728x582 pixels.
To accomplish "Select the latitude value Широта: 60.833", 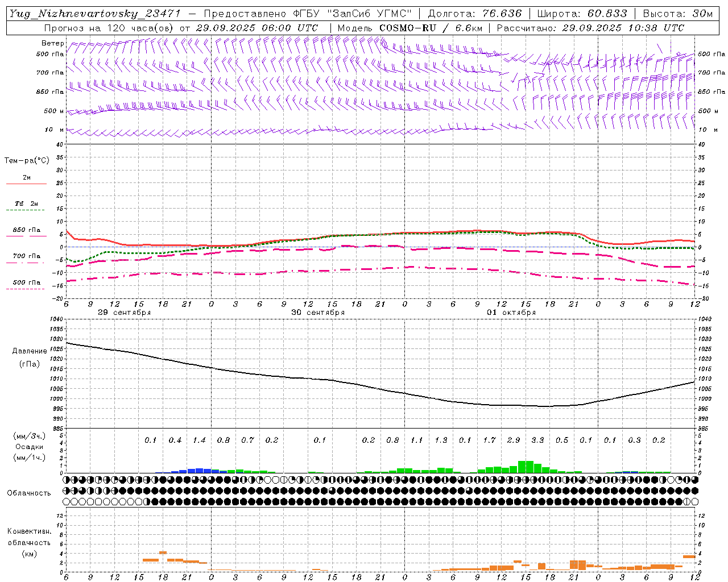I will coord(582,14).
